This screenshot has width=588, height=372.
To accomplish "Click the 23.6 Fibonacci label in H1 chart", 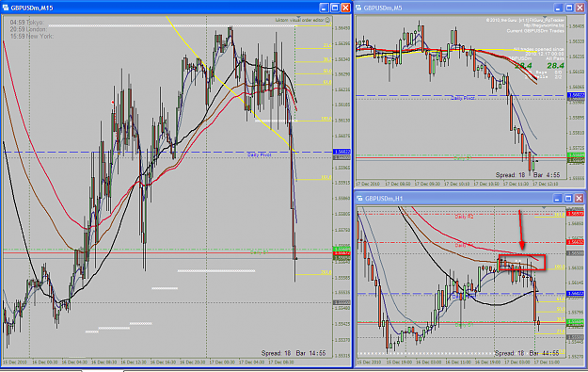I will [x=561, y=332].
